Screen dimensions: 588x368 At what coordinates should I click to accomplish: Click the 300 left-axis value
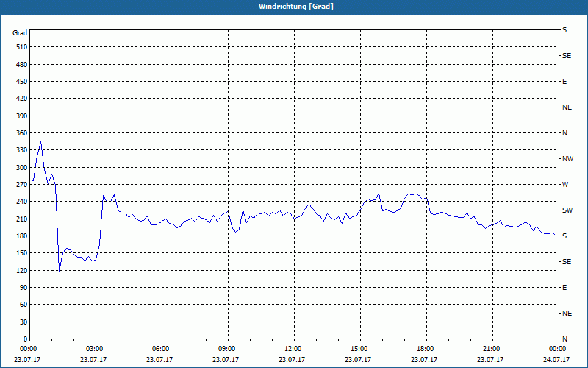pyautogui.click(x=22, y=168)
